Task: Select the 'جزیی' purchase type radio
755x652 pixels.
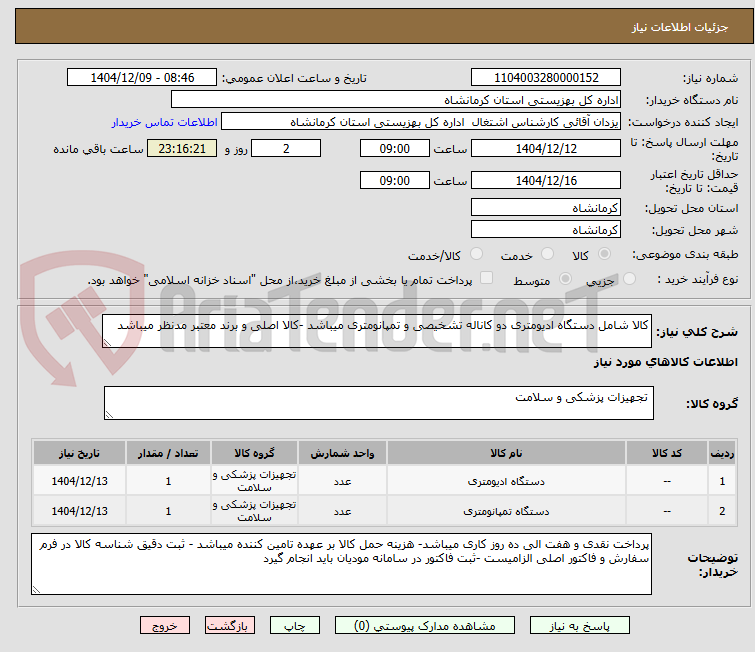Action: pos(629,279)
